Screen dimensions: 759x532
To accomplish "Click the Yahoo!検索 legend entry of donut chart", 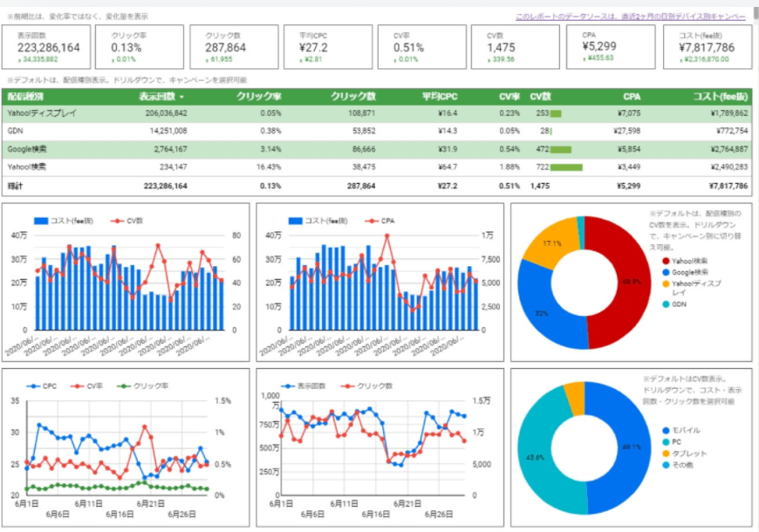I will tap(685, 262).
